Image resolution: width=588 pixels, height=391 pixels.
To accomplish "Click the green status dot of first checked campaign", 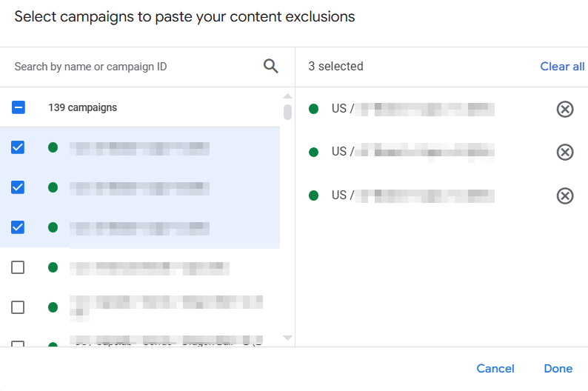I will coord(53,147).
